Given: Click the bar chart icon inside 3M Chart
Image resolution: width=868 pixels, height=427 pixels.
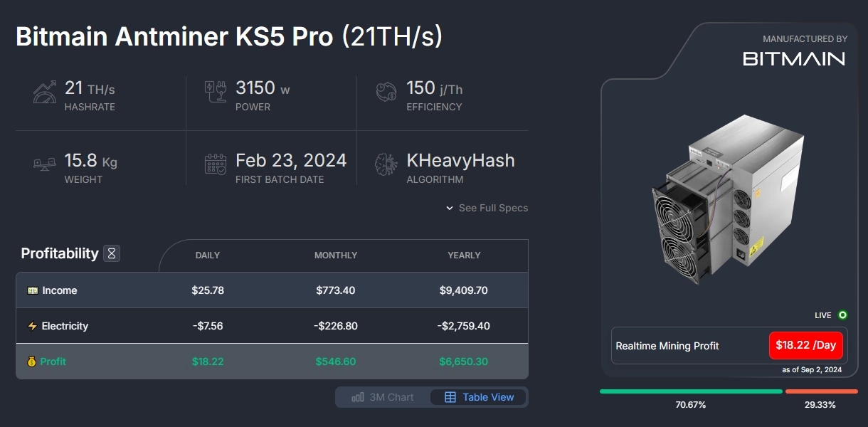Looking at the screenshot, I should (358, 397).
